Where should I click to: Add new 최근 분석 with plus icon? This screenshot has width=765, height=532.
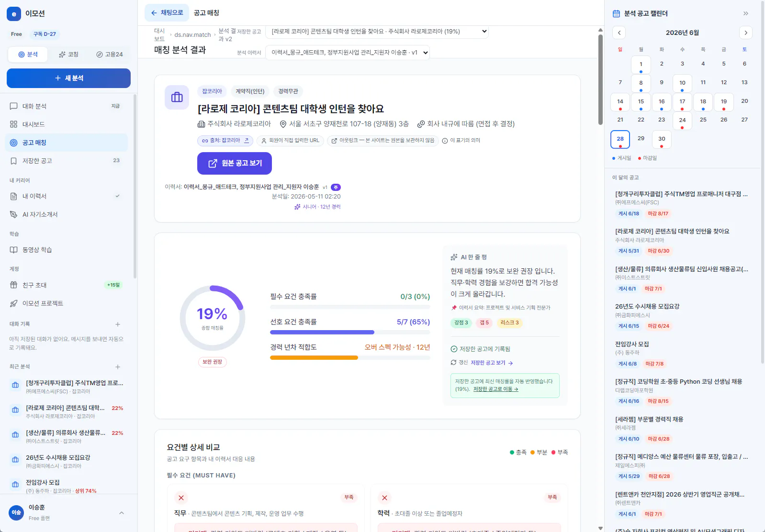(x=118, y=367)
